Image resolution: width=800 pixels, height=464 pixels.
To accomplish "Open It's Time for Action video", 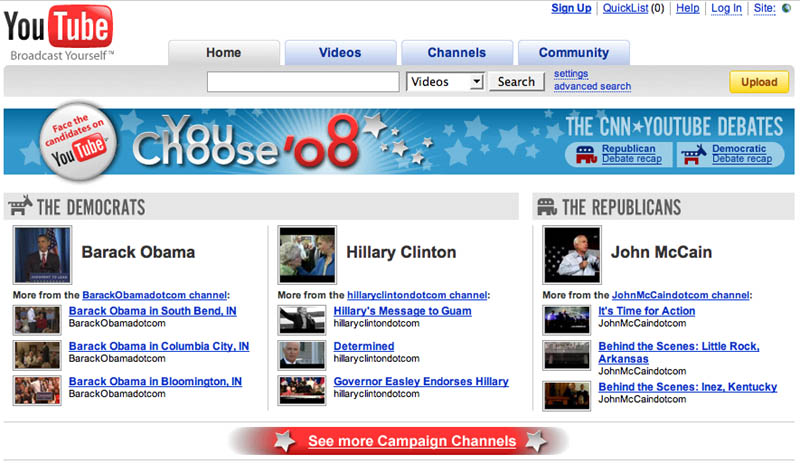I will click(646, 311).
